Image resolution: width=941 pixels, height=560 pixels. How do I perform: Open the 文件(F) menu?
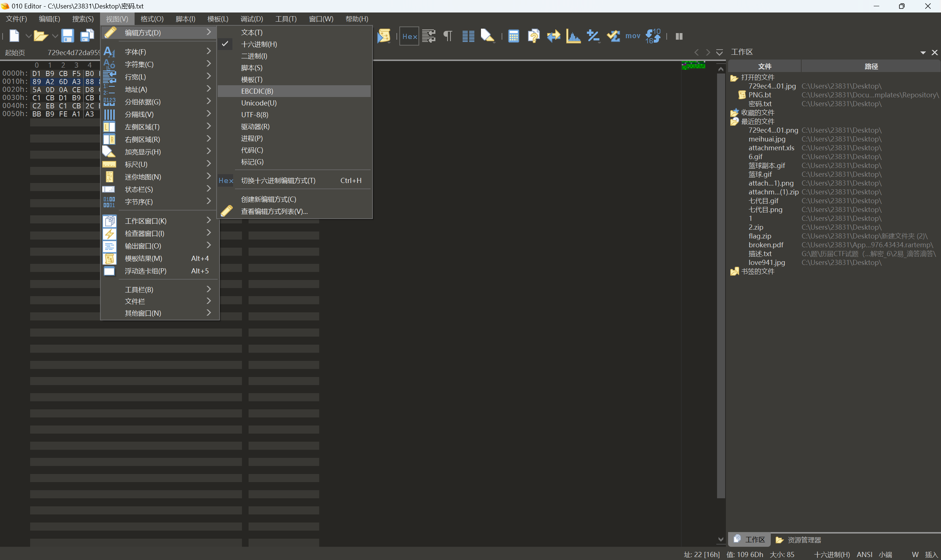pyautogui.click(x=17, y=19)
